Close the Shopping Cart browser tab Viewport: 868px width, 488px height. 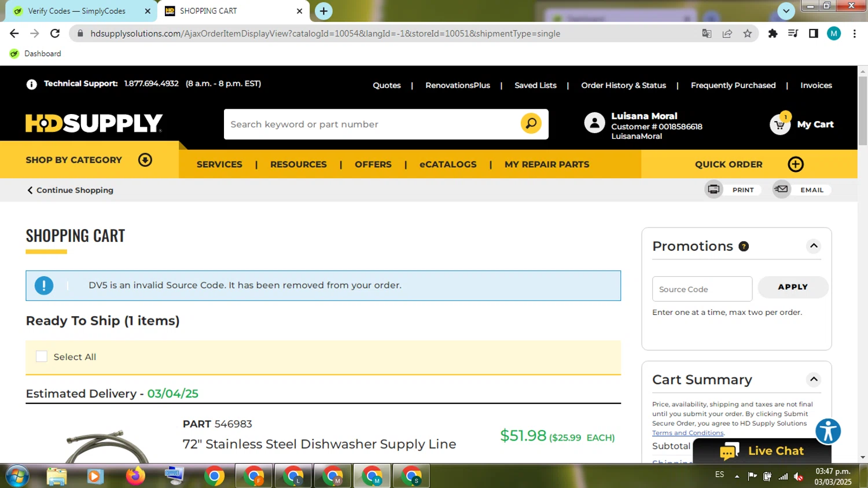299,11
